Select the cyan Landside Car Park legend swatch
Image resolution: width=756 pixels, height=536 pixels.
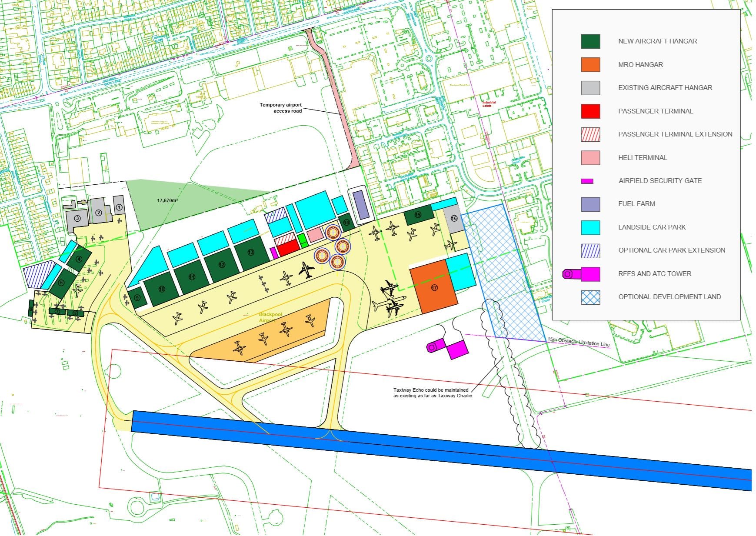pyautogui.click(x=590, y=227)
